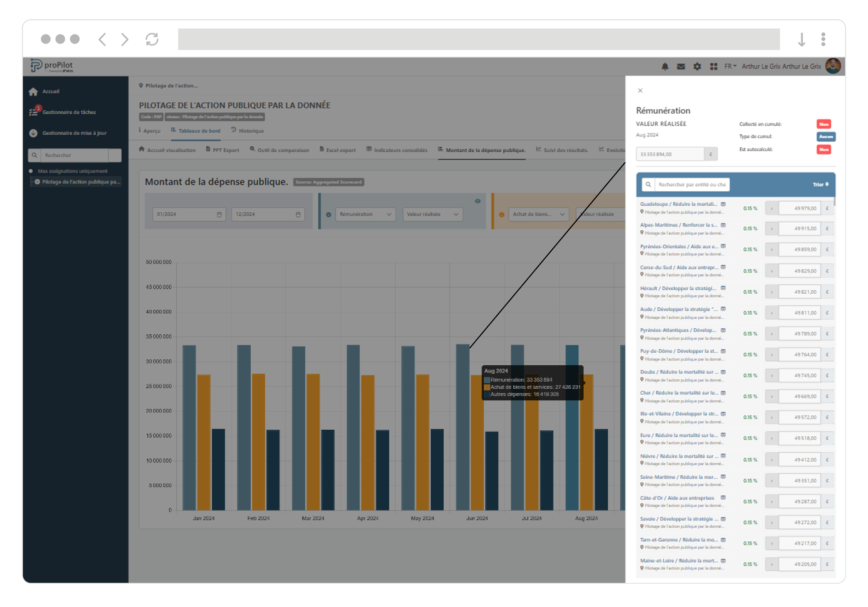Click the 12/2024 end date calendar icon
868x607 pixels.
(x=298, y=215)
